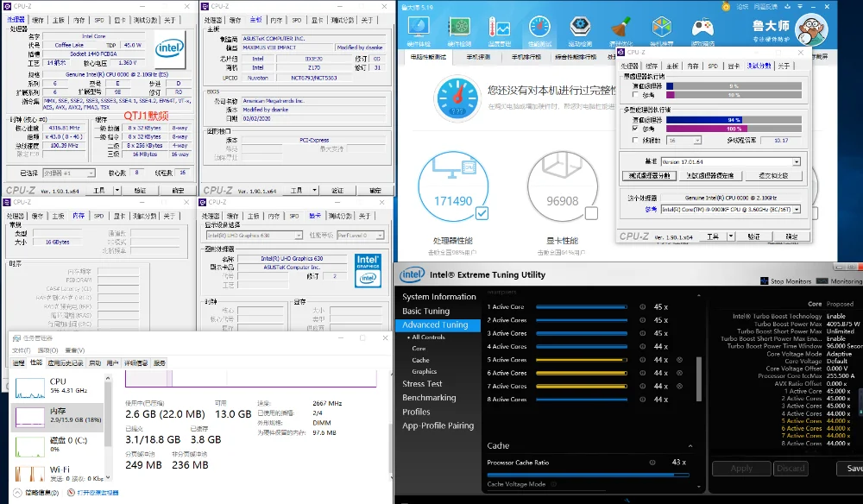The image size is (863, 504).
Task: Open benchmark version 17.01.64 dropdown
Action: (797, 161)
